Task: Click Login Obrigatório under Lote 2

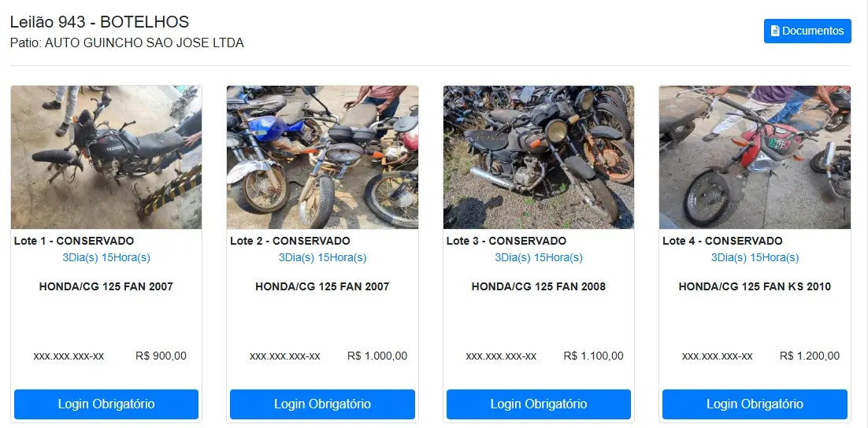Action: [322, 404]
